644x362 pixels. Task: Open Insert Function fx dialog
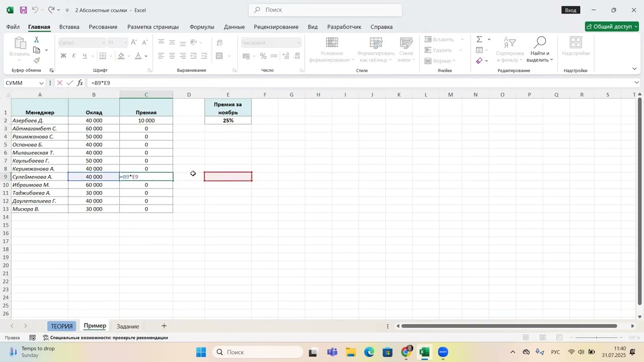pos(80,83)
